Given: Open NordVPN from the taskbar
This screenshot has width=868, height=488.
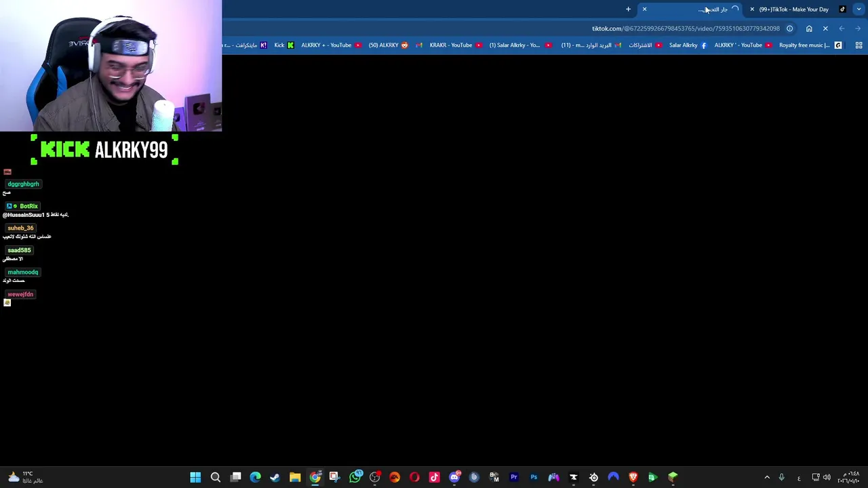Looking at the screenshot, I should click(613, 477).
